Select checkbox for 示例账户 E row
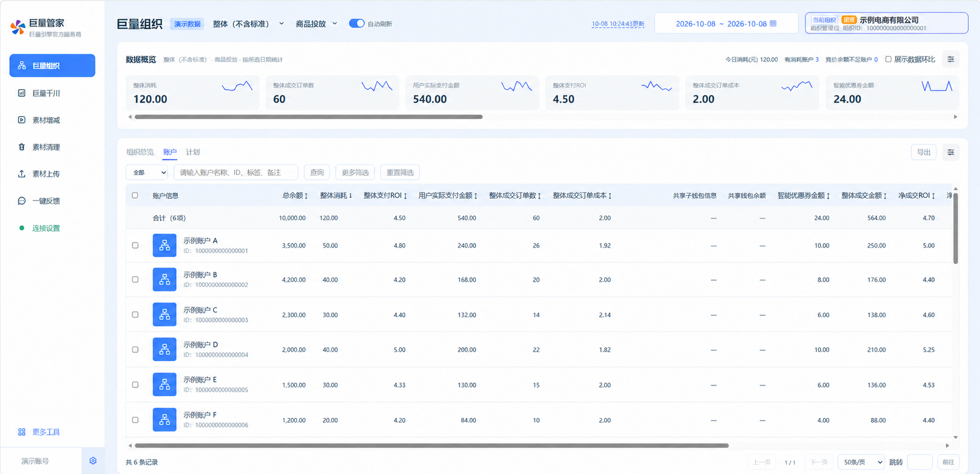The width and height of the screenshot is (980, 474). [x=135, y=384]
